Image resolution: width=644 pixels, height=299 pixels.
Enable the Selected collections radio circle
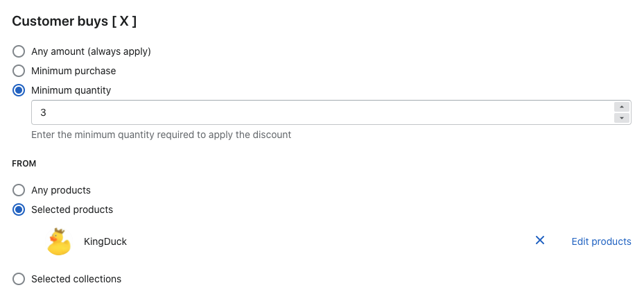(x=19, y=279)
